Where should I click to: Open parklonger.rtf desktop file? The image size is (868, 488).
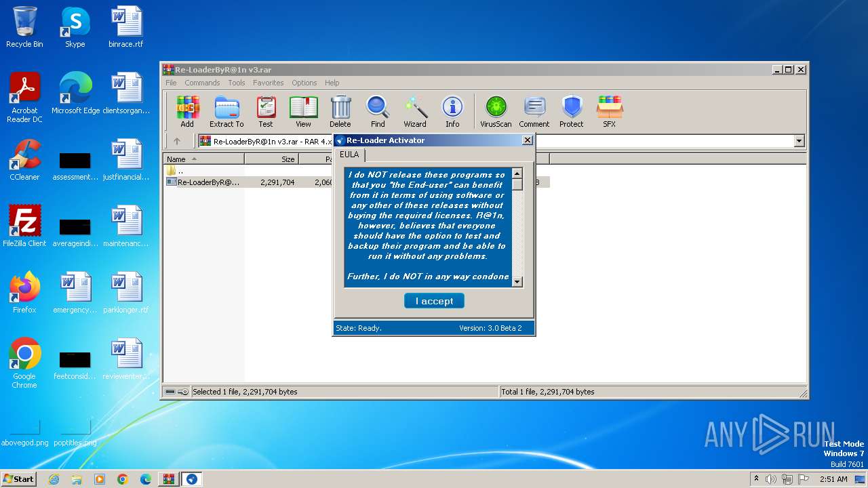pos(126,293)
